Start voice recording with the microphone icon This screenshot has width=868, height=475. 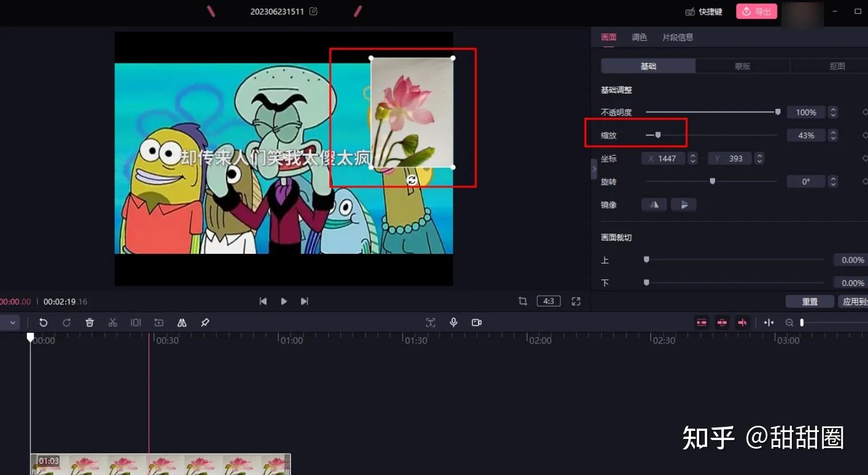coord(453,323)
